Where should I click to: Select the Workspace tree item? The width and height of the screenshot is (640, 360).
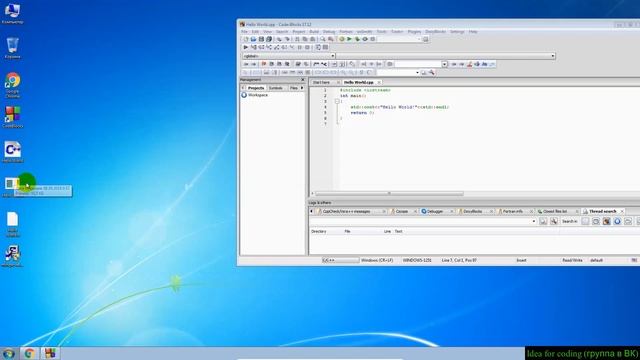click(x=258, y=95)
